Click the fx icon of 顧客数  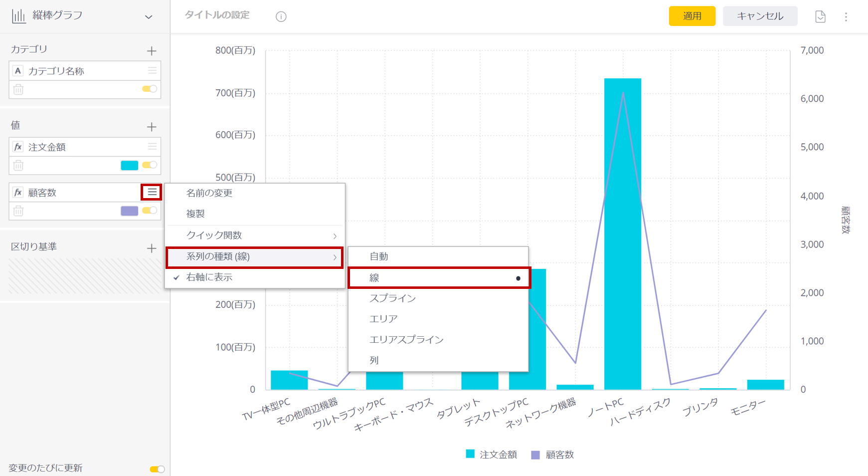tap(18, 192)
